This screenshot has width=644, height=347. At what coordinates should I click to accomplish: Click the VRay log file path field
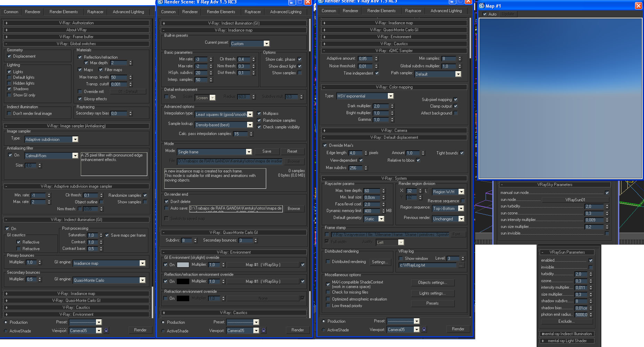pyautogui.click(x=428, y=265)
